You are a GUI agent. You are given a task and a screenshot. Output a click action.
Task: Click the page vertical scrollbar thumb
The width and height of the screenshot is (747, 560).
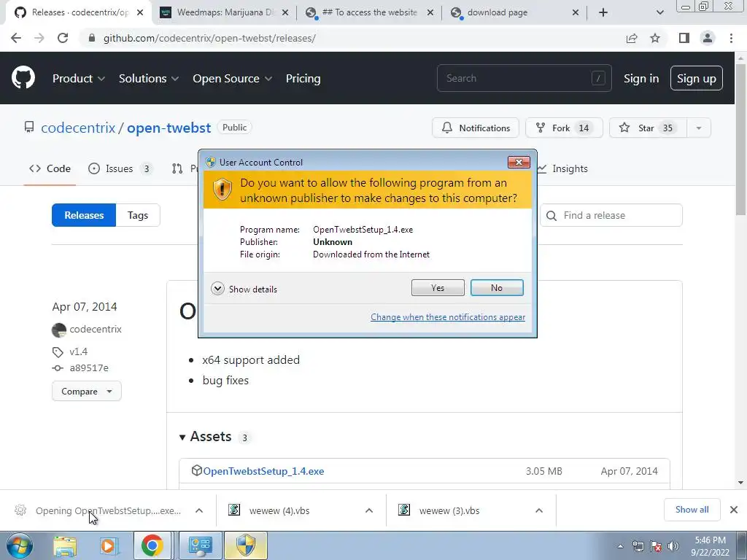[740, 138]
